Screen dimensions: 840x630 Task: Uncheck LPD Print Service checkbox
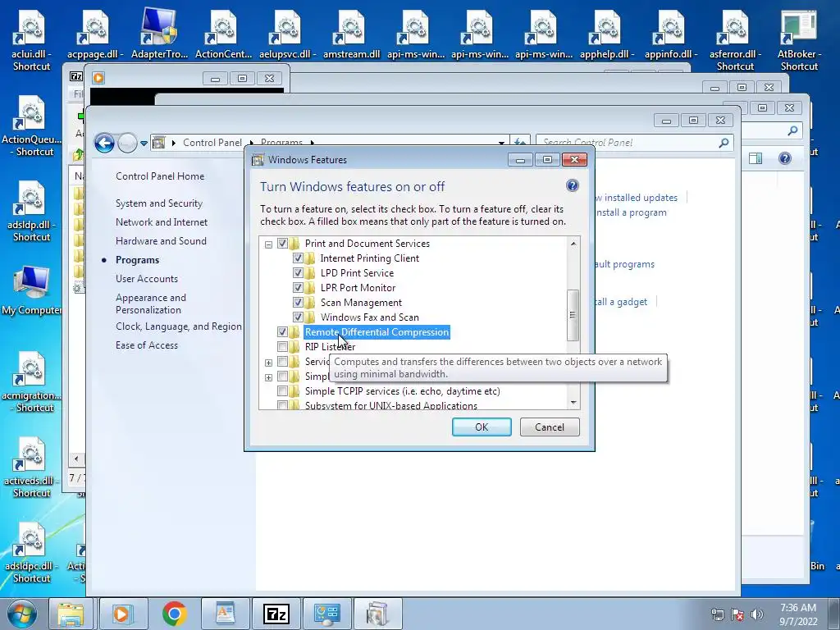(x=298, y=273)
